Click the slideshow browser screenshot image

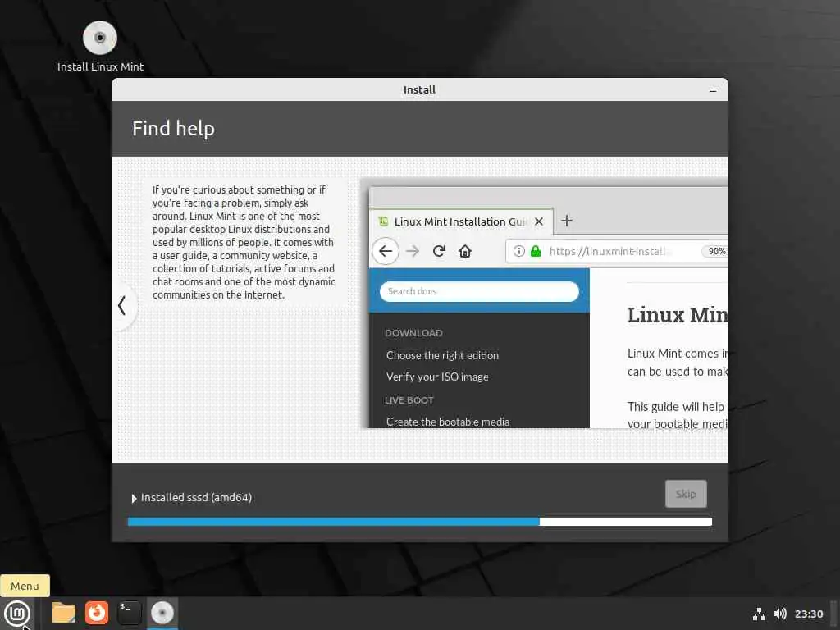coord(545,304)
